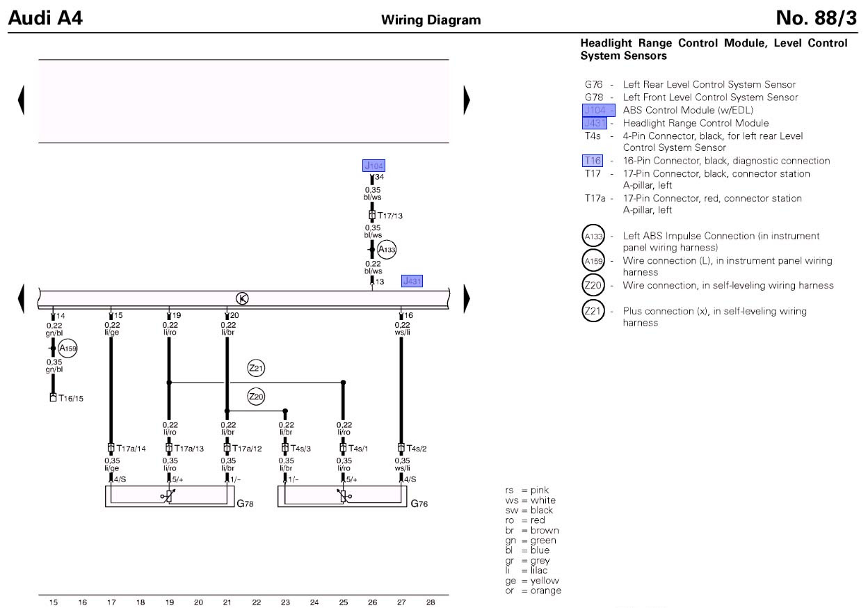The height and width of the screenshot is (608, 868).
Task: Click the T17a 17-Pin Connector red legend entry
Action: tap(693, 204)
